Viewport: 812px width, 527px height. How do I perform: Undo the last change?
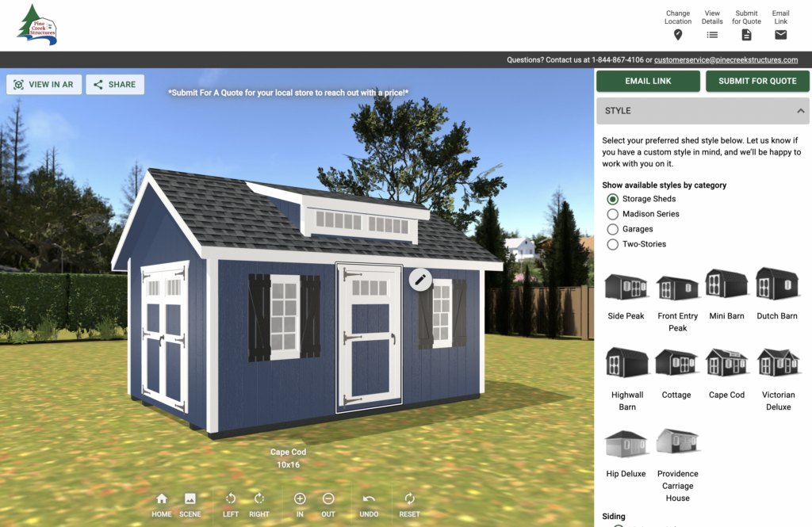click(369, 499)
